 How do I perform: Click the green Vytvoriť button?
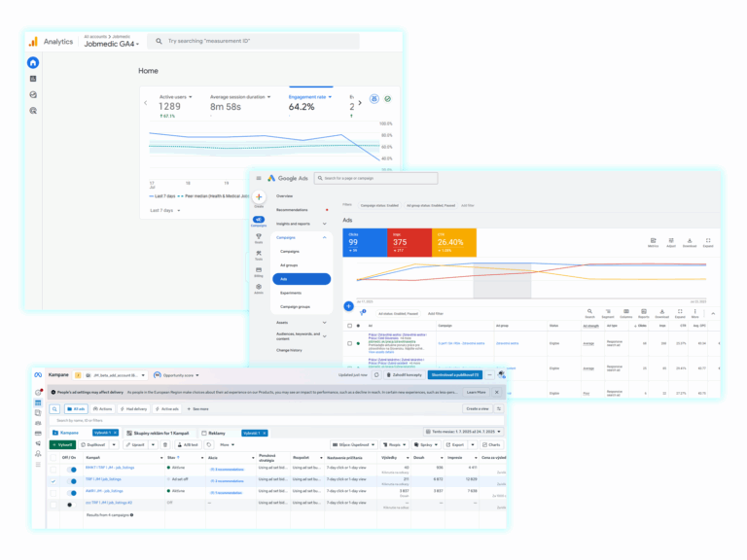click(x=61, y=444)
